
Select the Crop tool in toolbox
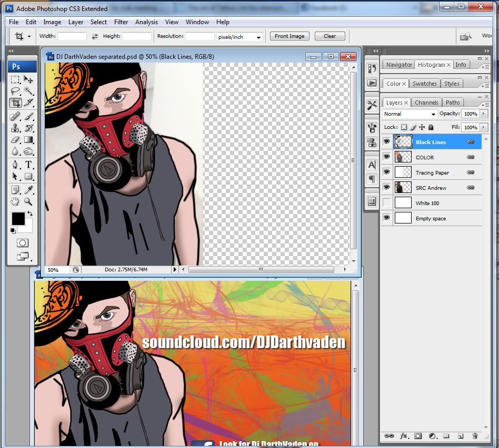pos(15,103)
